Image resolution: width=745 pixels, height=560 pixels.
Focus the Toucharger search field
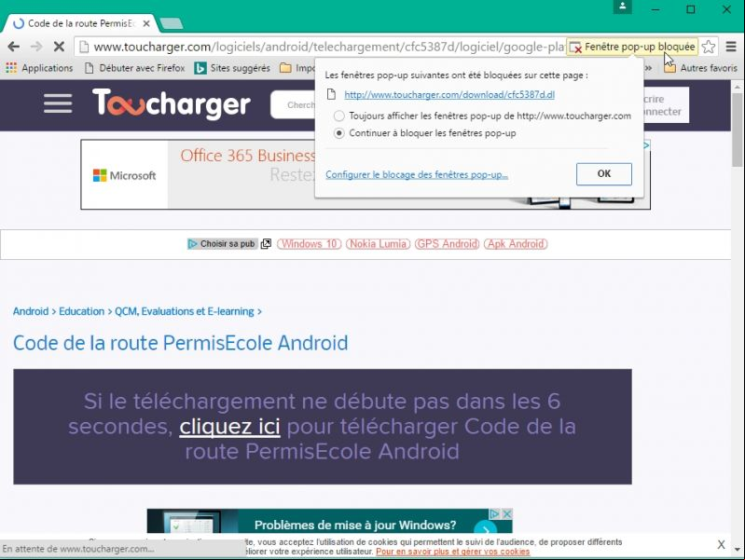pyautogui.click(x=293, y=104)
